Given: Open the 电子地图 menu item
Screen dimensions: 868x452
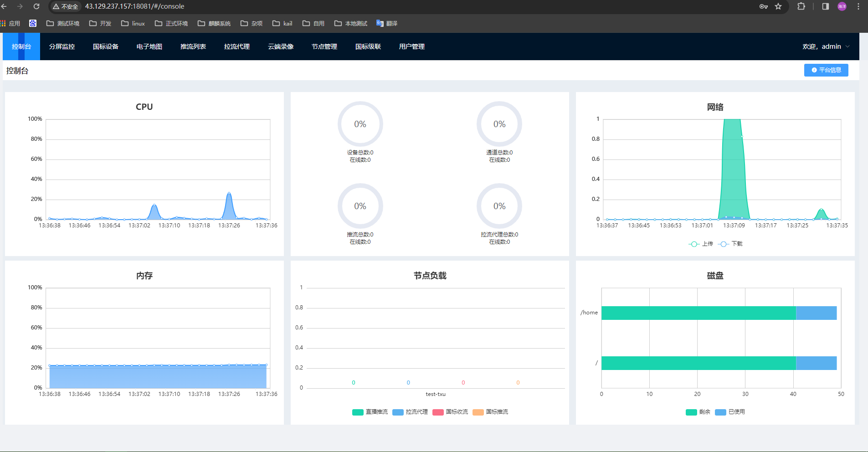Looking at the screenshot, I should [149, 46].
